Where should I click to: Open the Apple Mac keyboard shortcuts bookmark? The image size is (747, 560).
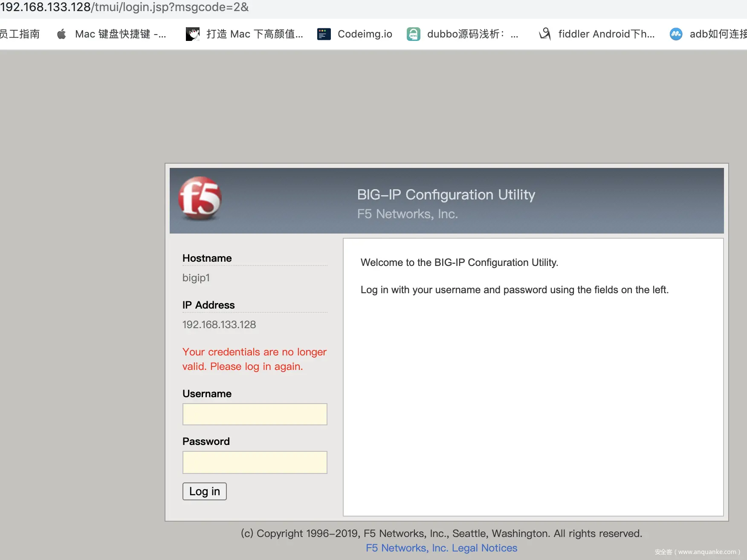click(x=111, y=34)
